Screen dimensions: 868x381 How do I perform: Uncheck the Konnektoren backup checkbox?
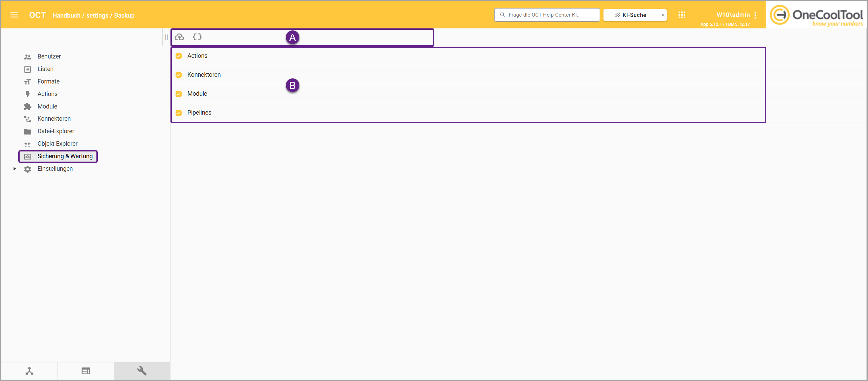click(x=179, y=75)
